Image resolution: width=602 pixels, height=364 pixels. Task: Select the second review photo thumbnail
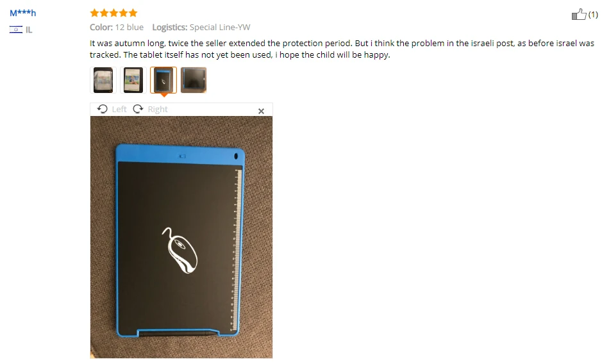click(x=133, y=80)
